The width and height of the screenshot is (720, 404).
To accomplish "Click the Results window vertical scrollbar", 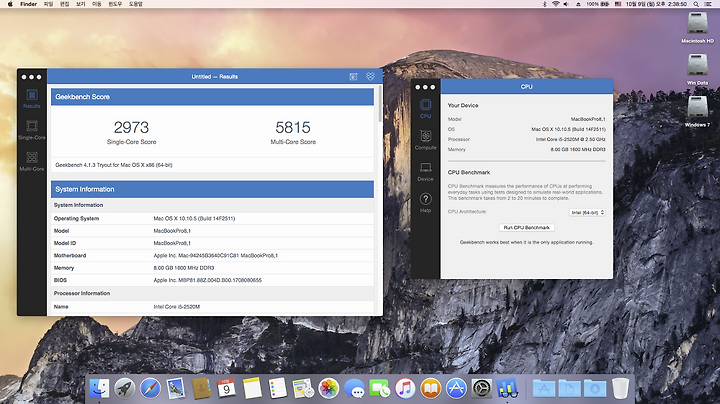I will tap(380, 105).
